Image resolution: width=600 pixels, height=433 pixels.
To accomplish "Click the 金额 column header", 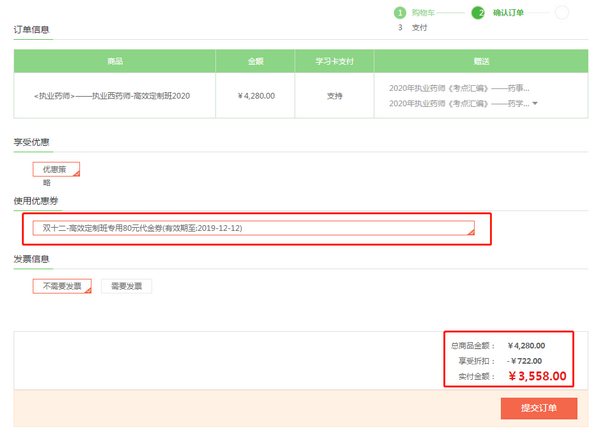I will (x=256, y=61).
